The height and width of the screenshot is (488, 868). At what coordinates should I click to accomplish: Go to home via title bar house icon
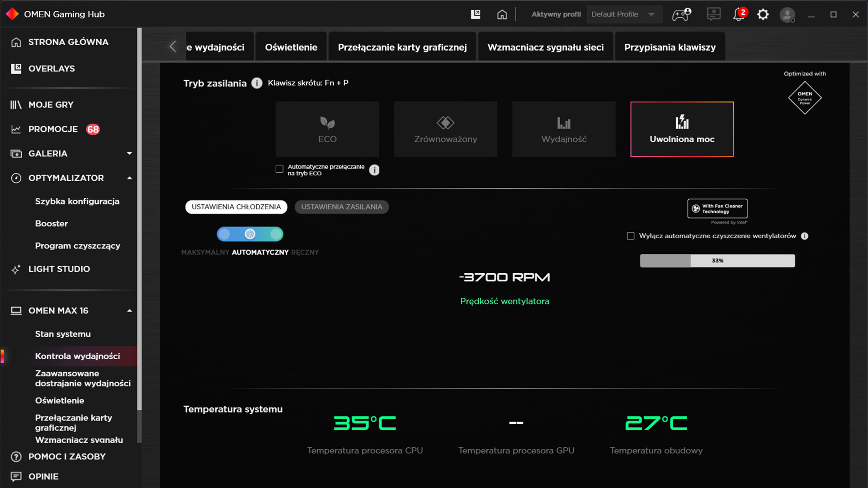(x=502, y=14)
